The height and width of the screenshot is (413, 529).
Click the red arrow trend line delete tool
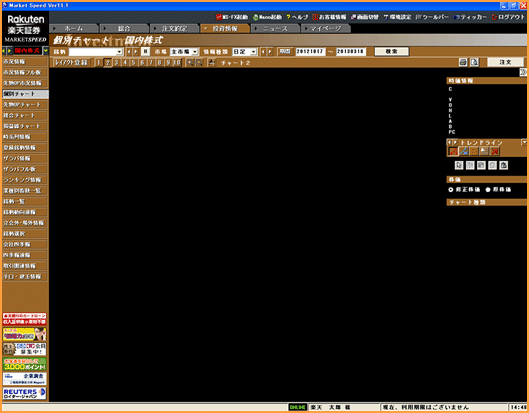(495, 151)
